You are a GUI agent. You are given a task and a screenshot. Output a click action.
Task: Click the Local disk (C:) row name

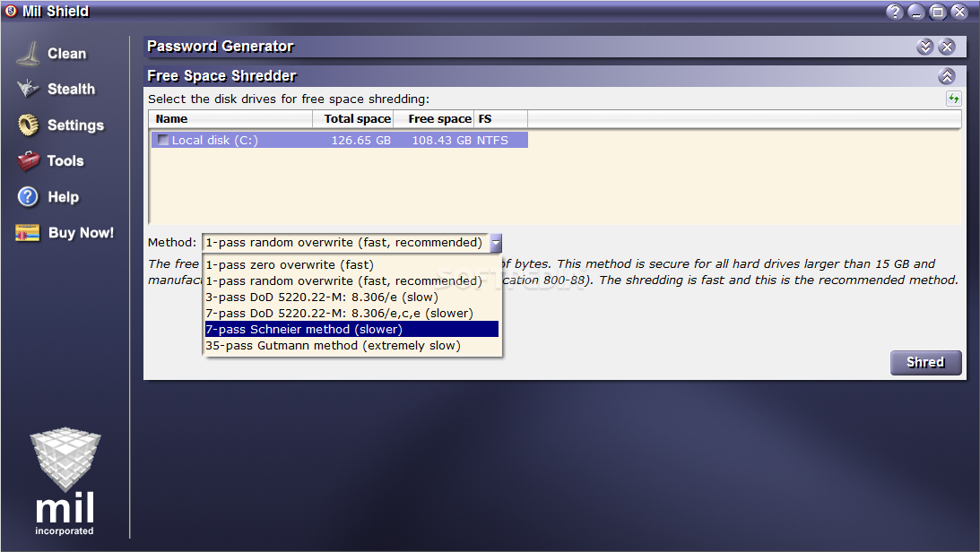(214, 141)
